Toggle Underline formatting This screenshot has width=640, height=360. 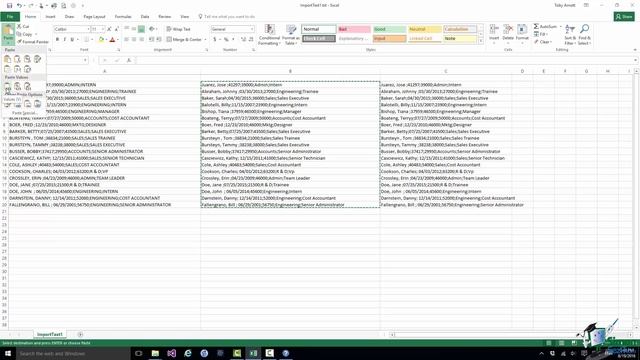[x=72, y=40]
